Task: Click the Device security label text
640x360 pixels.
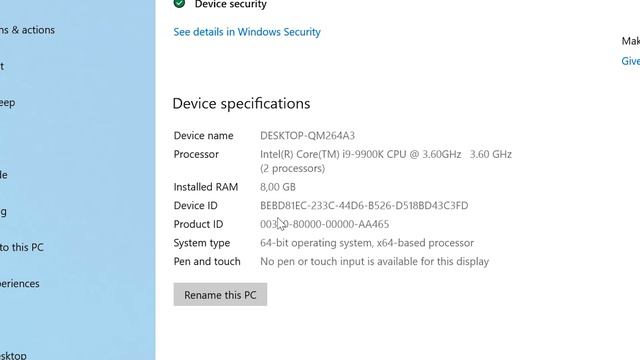Action: [x=231, y=4]
